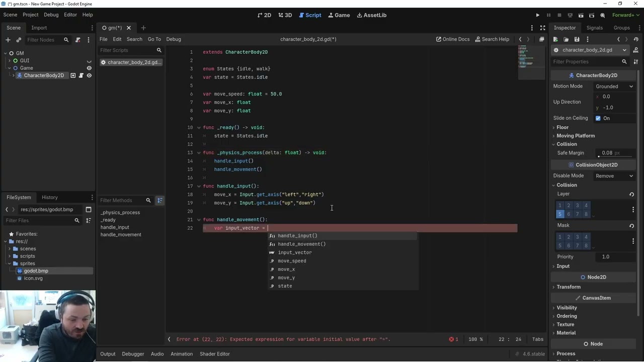The height and width of the screenshot is (362, 644).
Task: Open the layer names menu beside Mask grid
Action: pyautogui.click(x=633, y=241)
